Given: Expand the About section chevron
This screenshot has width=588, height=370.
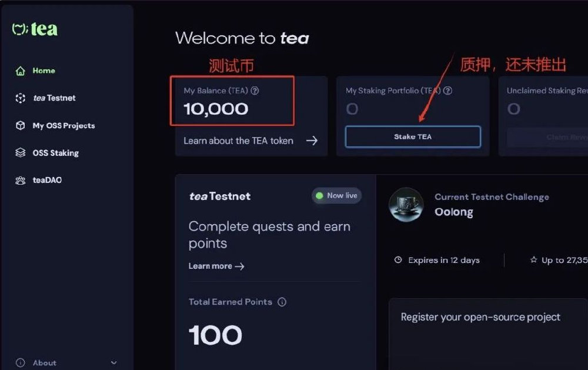Looking at the screenshot, I should point(113,362).
